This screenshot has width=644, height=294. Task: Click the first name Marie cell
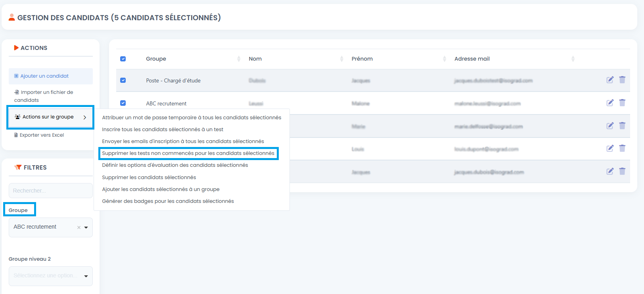358,126
